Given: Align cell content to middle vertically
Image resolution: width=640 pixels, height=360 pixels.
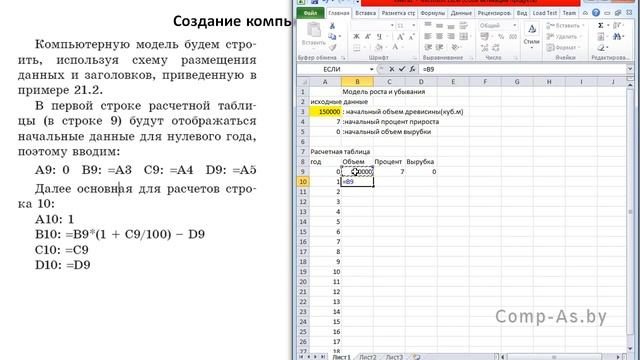Looking at the screenshot, I should [x=439, y=25].
